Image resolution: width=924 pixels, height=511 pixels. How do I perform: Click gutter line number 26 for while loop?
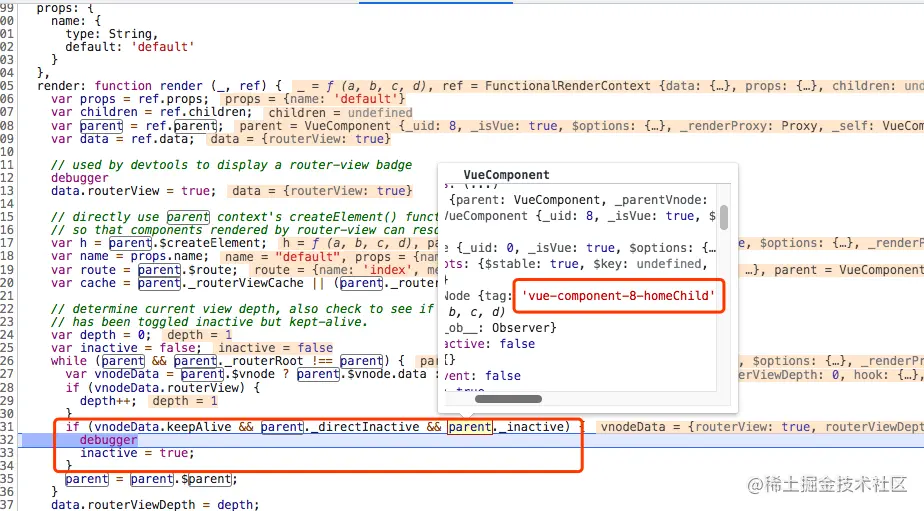pyautogui.click(x=7, y=361)
